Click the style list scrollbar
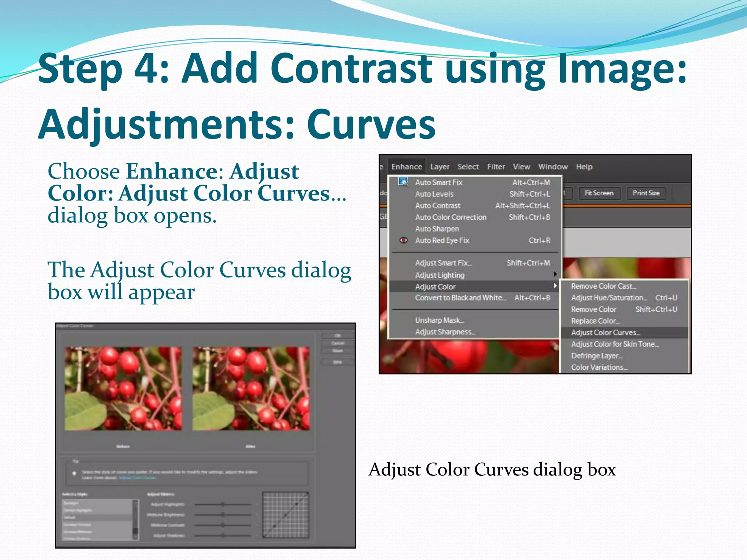The width and height of the screenshot is (747, 560). [x=136, y=520]
